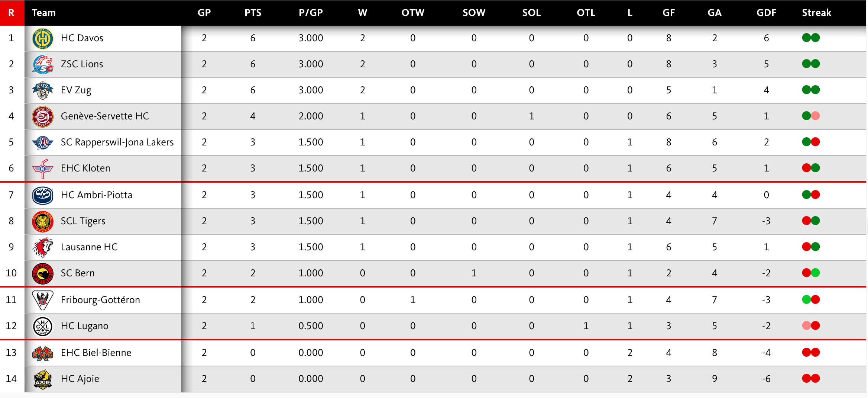Viewport: 868px width, 398px height.
Task: Select the HC Ajoie logo
Action: [43, 379]
